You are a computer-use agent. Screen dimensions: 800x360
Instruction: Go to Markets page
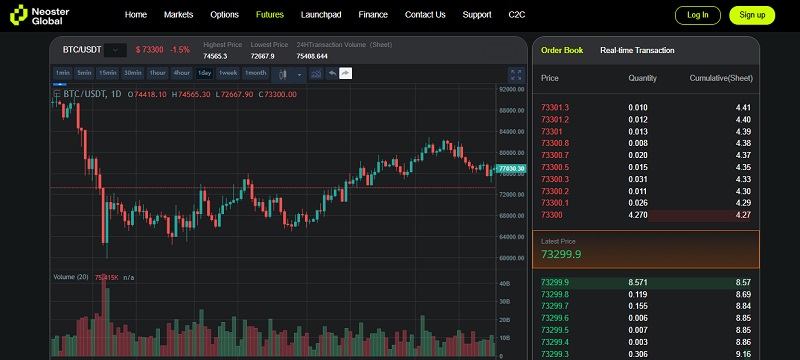coord(179,15)
